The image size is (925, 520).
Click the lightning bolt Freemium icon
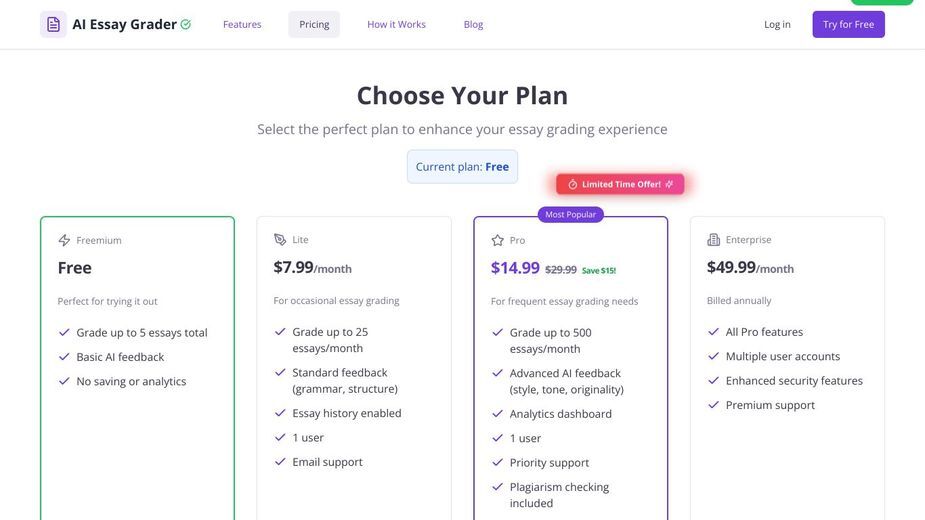64,240
